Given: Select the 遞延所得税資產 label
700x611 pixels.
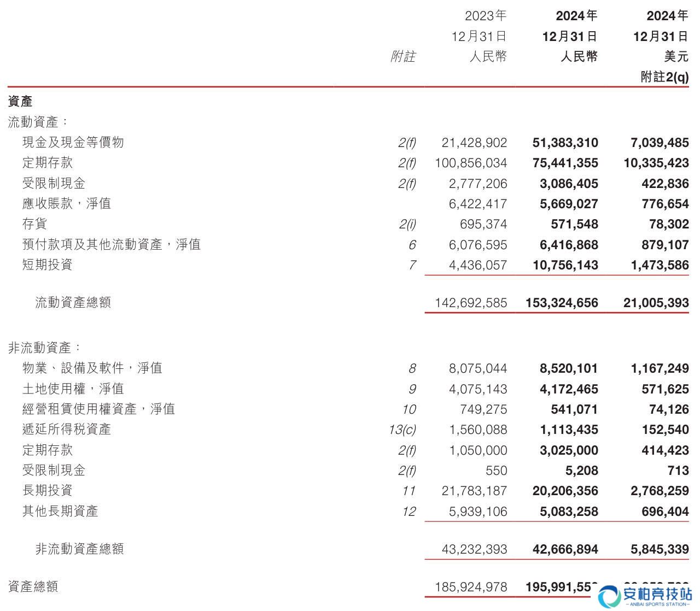Looking at the screenshot, I should click(x=67, y=430).
